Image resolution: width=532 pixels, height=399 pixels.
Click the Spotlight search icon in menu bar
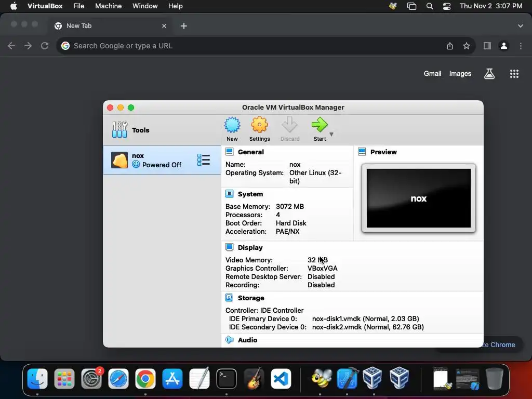pyautogui.click(x=430, y=6)
